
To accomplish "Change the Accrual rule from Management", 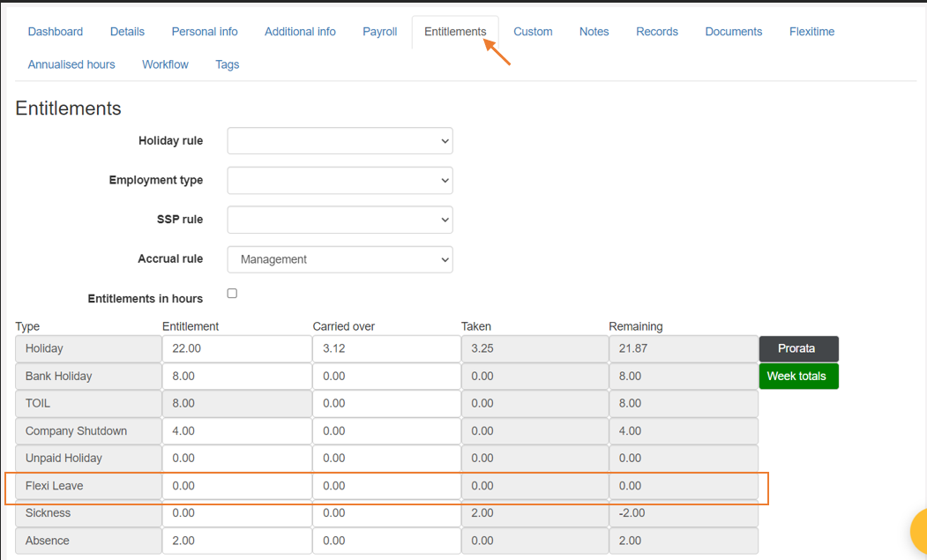I will point(340,259).
